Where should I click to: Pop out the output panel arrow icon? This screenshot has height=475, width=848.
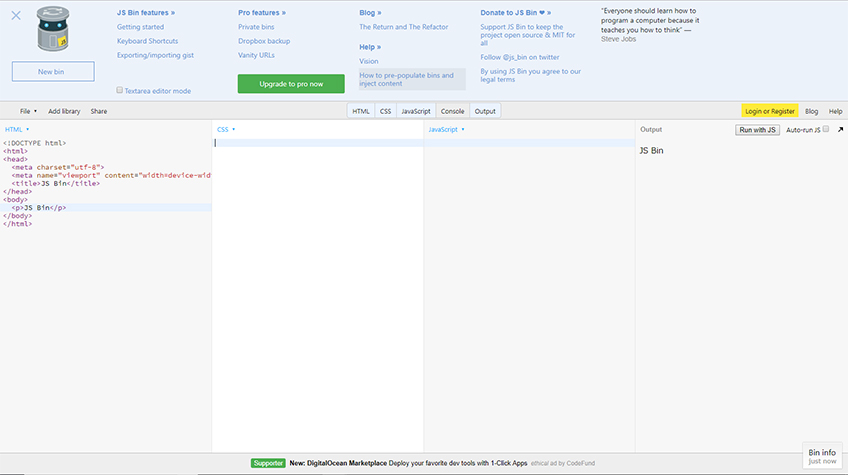[840, 130]
